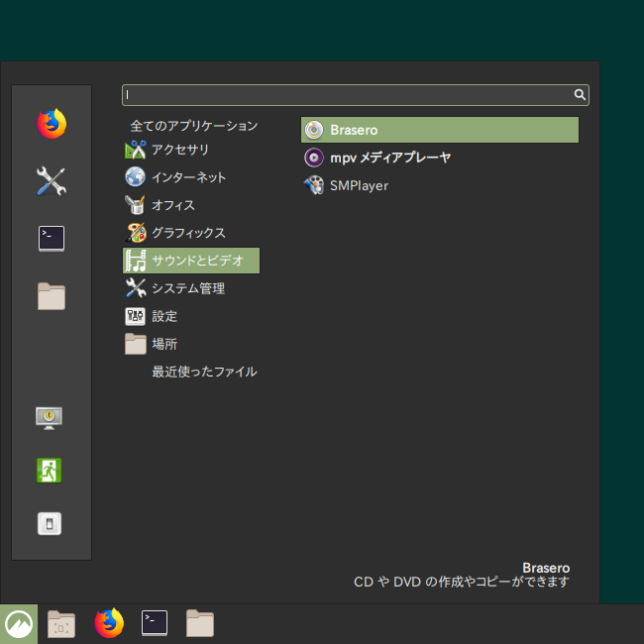Show 最近使ったファイル list
This screenshot has width=644, height=644.
coord(204,372)
